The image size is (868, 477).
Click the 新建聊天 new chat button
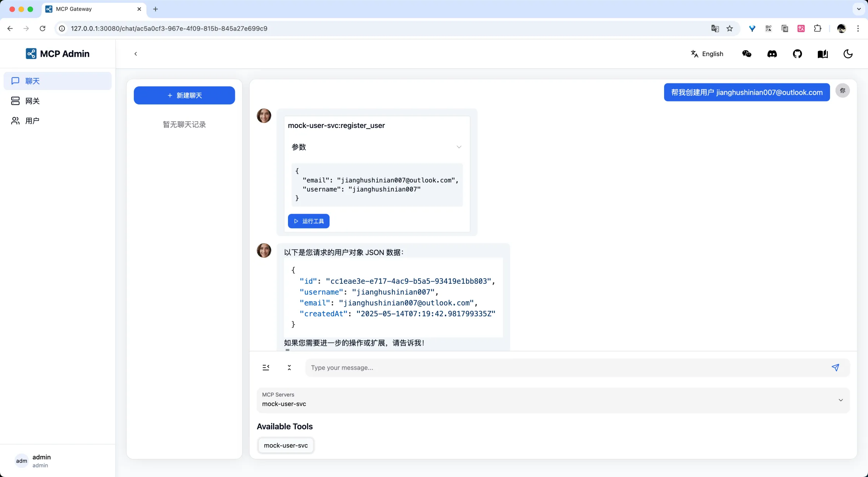coord(184,95)
